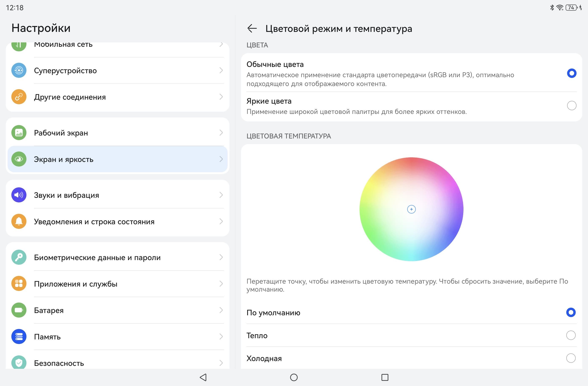This screenshot has width=588, height=386.
Task: Expand Приложения и службы chevron arrow
Action: [x=221, y=284]
